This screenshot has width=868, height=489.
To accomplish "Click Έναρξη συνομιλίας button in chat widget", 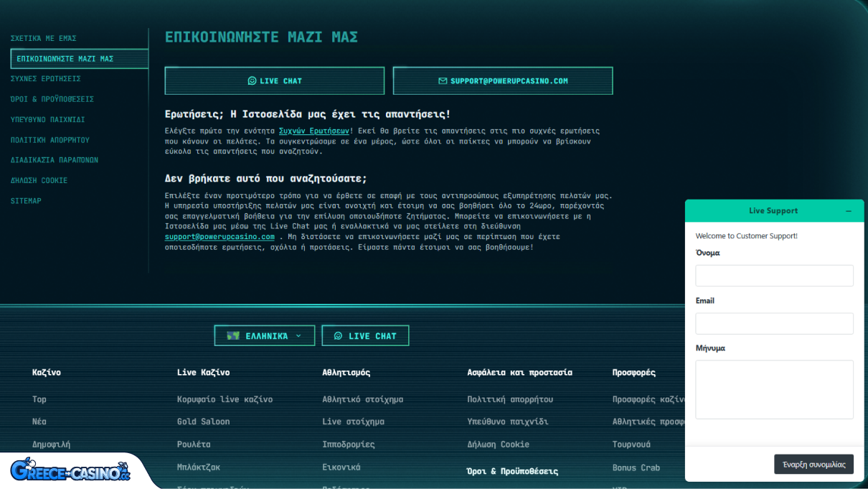I will pyautogui.click(x=813, y=465).
